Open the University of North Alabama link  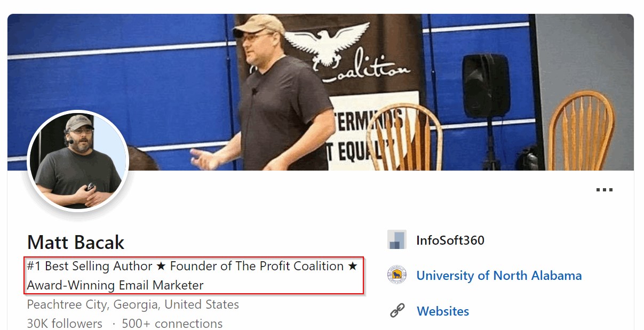[499, 276]
